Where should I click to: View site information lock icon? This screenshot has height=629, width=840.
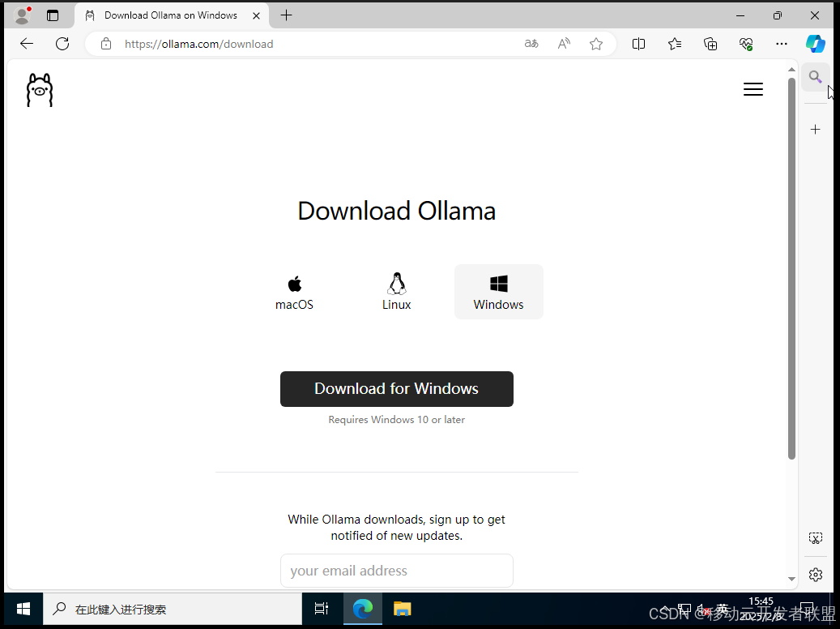point(106,44)
